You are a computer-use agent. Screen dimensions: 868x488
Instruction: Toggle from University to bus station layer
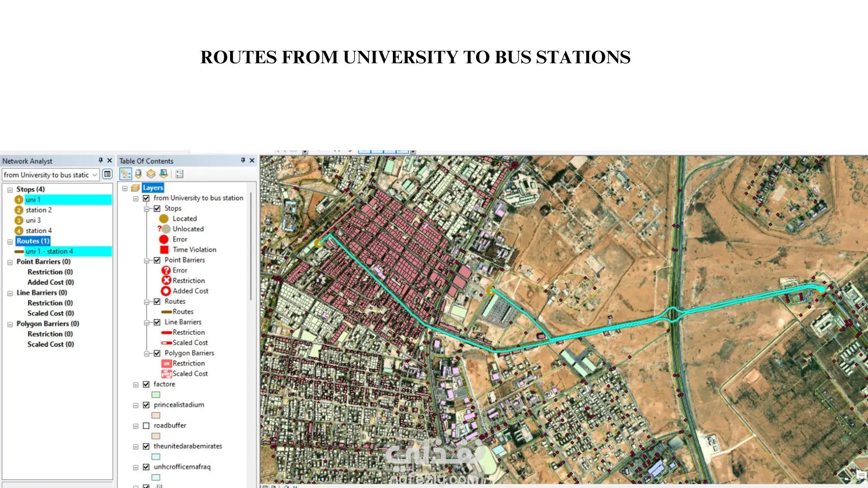pyautogui.click(x=146, y=198)
